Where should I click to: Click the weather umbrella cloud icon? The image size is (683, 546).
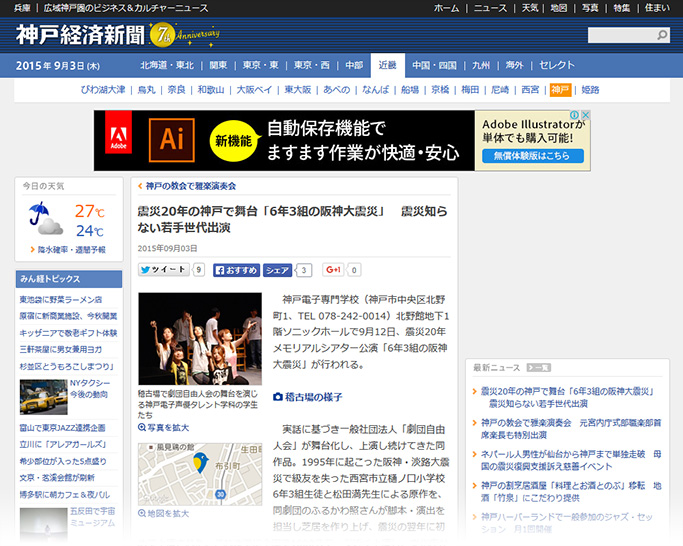pyautogui.click(x=46, y=219)
